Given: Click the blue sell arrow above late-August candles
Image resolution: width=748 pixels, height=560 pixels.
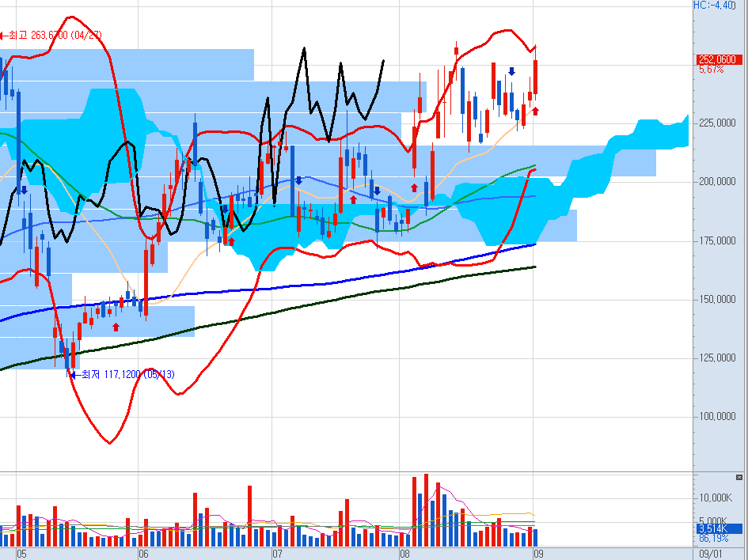Looking at the screenshot, I should pyautogui.click(x=511, y=71).
